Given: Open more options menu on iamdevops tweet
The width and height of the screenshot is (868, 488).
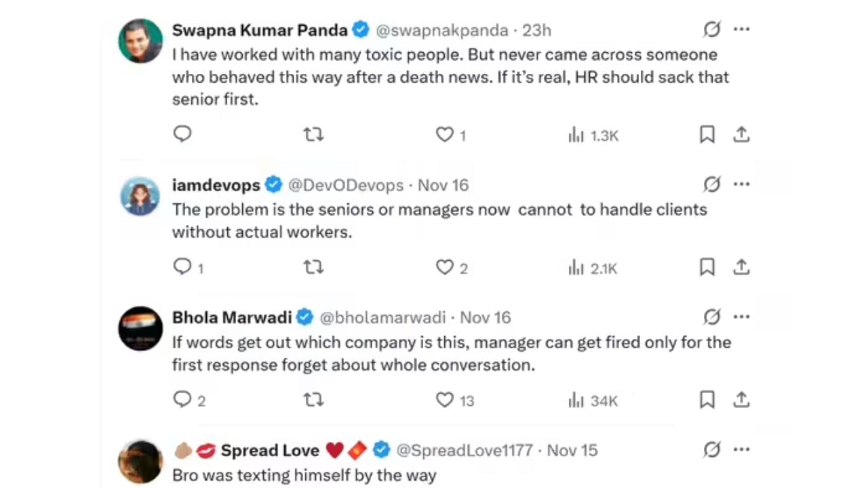Looking at the screenshot, I should pos(742,184).
